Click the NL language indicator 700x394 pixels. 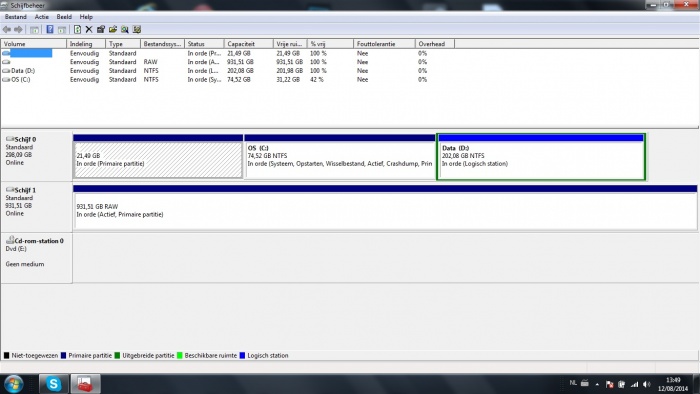point(573,383)
